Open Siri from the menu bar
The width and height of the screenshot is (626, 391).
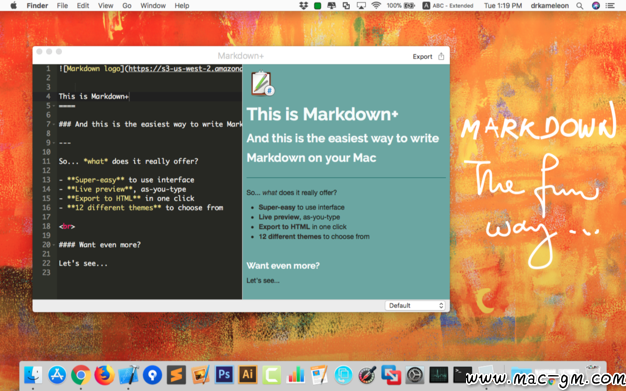tap(596, 6)
